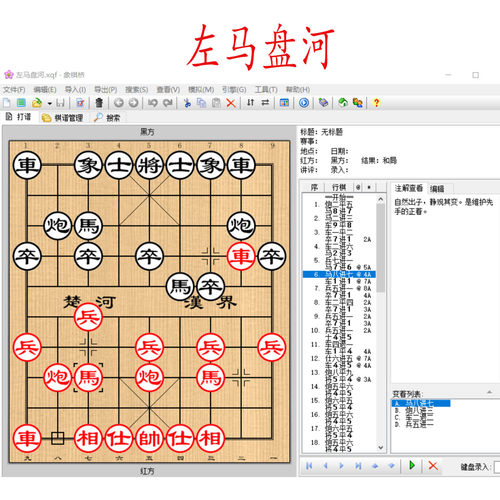Open the 导入(I) menu

(75, 90)
